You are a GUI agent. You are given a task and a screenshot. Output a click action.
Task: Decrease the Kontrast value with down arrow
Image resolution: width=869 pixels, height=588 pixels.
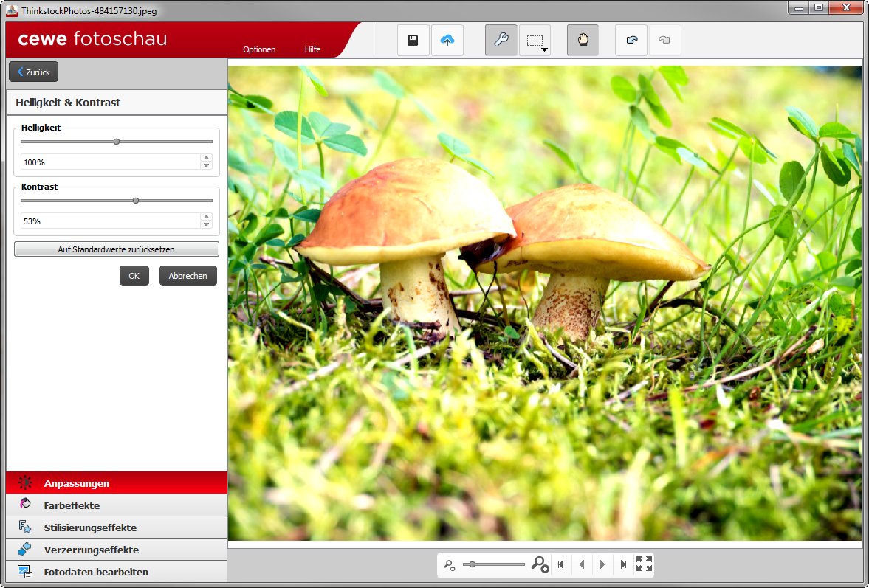pos(207,224)
